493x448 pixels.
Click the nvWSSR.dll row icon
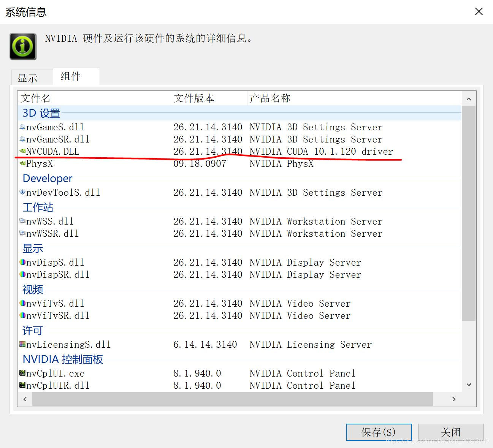pyautogui.click(x=22, y=233)
